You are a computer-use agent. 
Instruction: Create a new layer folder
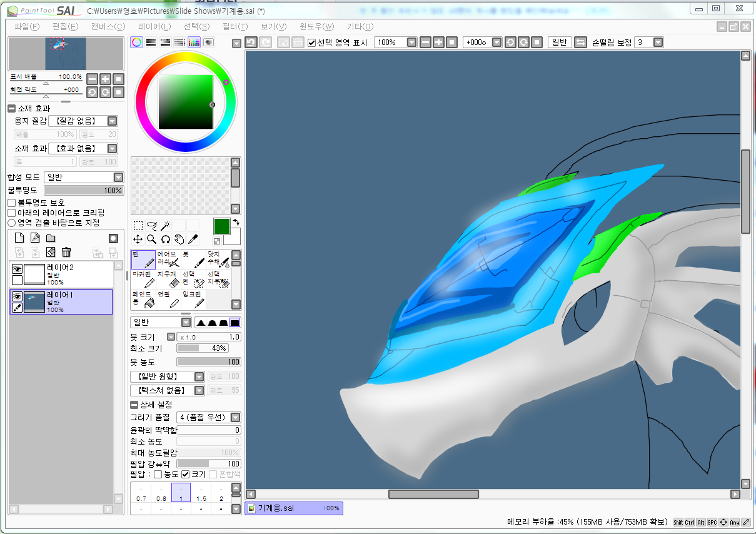point(51,238)
